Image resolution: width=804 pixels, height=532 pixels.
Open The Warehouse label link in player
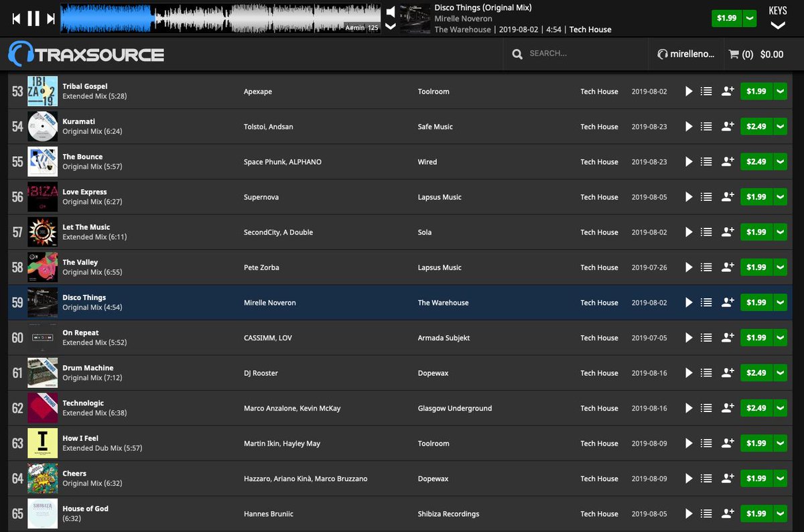coord(462,29)
